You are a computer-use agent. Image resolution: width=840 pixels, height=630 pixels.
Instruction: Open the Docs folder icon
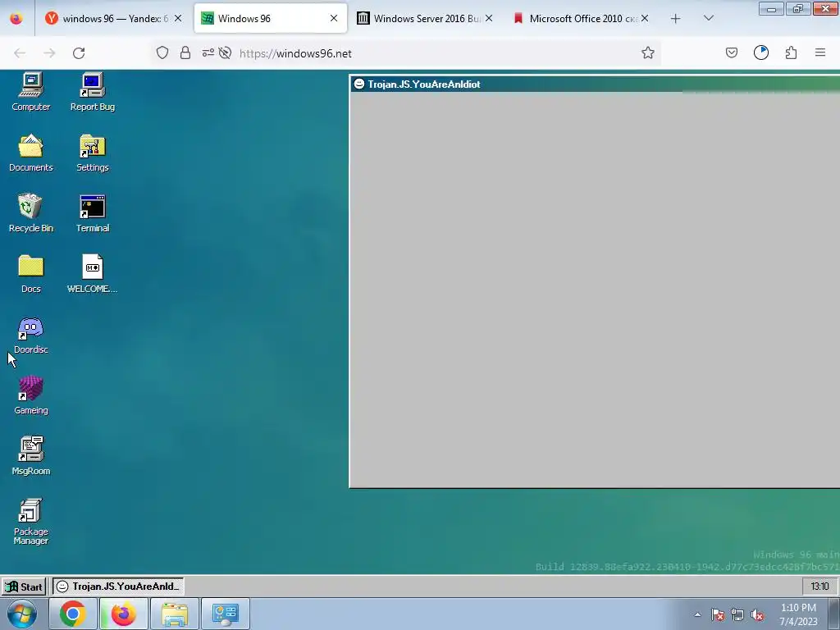coord(31,274)
